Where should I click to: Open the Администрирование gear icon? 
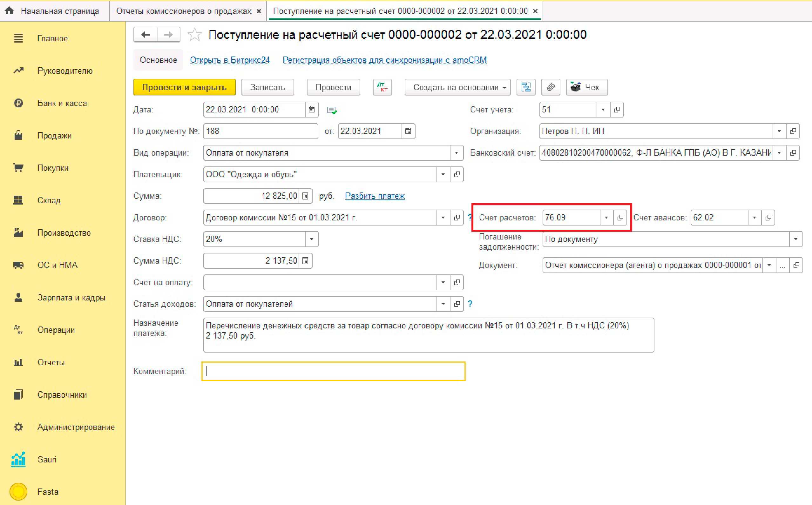tap(18, 427)
